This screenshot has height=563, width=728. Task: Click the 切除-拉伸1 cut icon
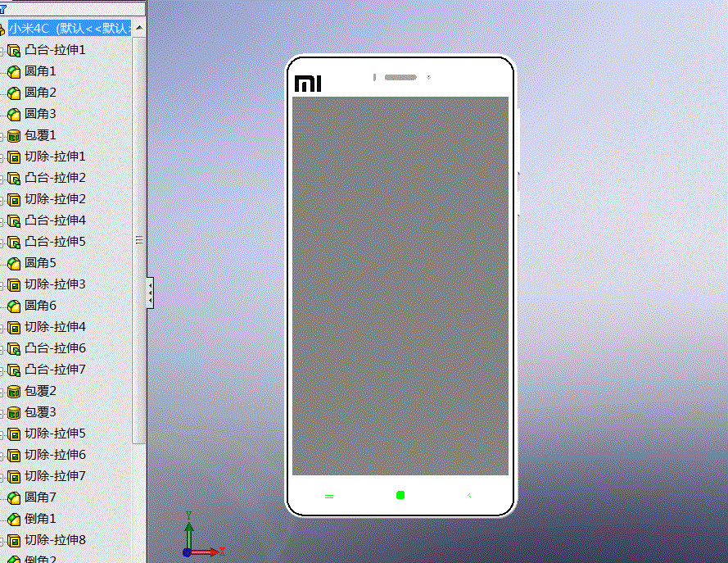click(x=14, y=157)
